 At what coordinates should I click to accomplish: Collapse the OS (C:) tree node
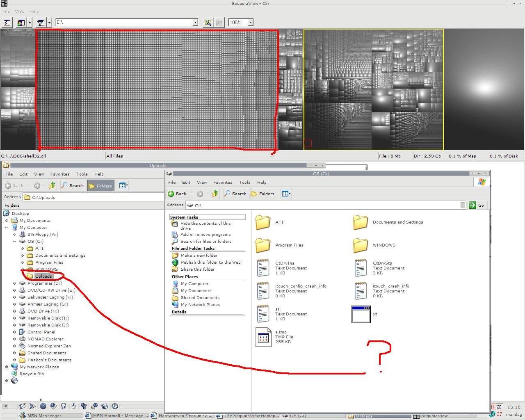click(x=15, y=241)
